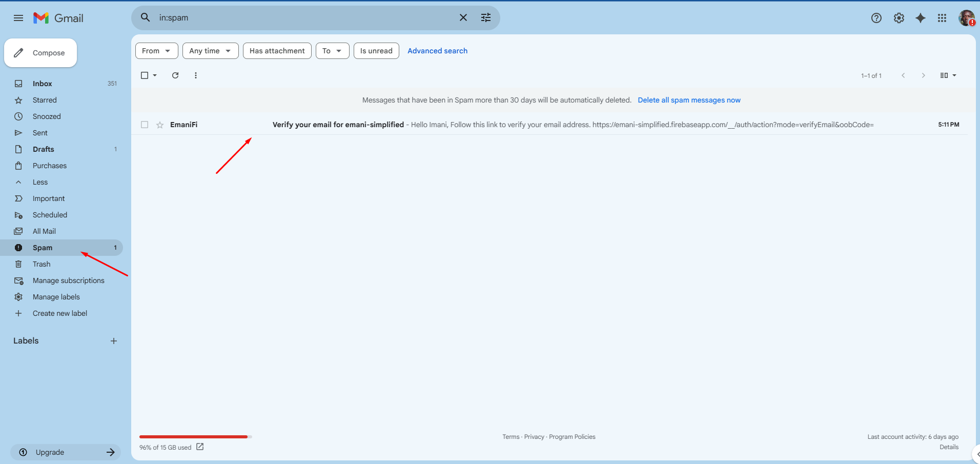The height and width of the screenshot is (464, 980).
Task: Toggle the Has attachment filter chip
Action: click(x=277, y=51)
